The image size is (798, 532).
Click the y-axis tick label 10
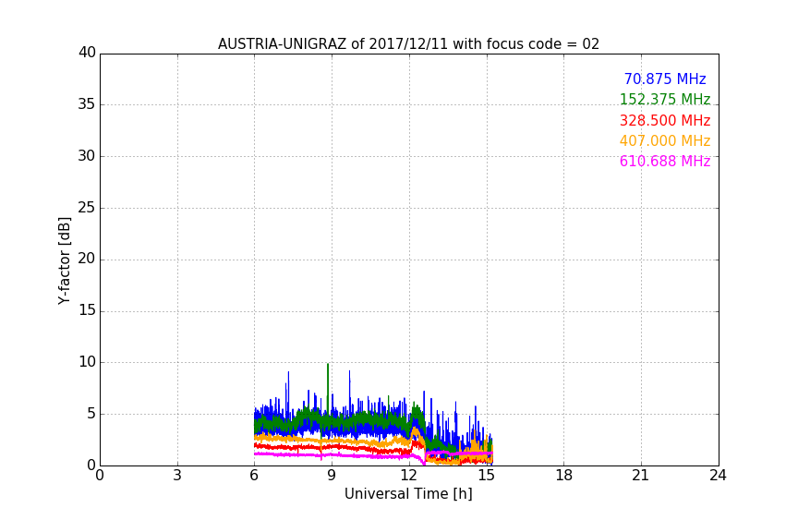click(87, 362)
